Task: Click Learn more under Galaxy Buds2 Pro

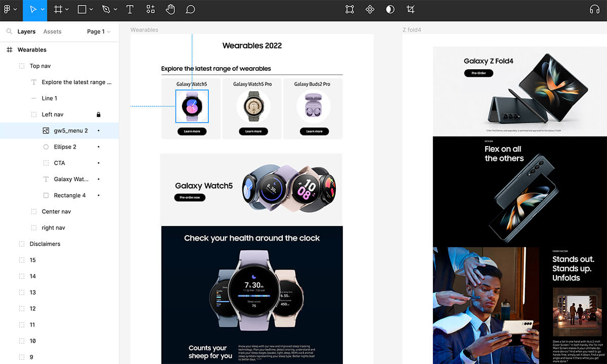Action: click(x=314, y=131)
